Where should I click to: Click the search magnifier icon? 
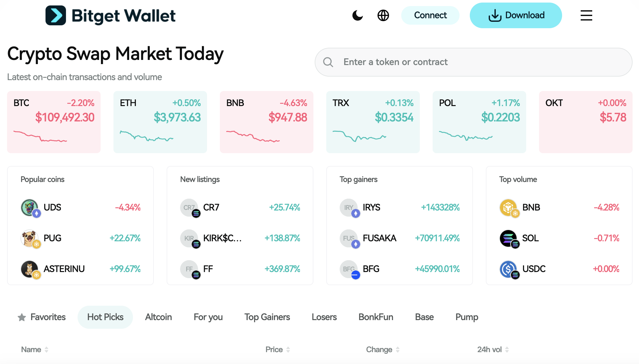tap(328, 62)
